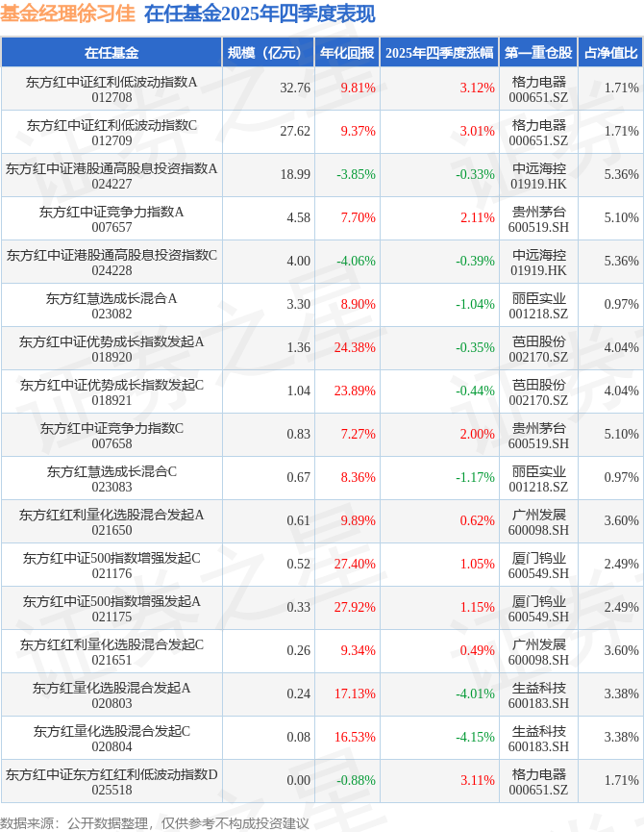
Task: Click fund 东方红慧选成长混合A 023082
Action: [111, 305]
